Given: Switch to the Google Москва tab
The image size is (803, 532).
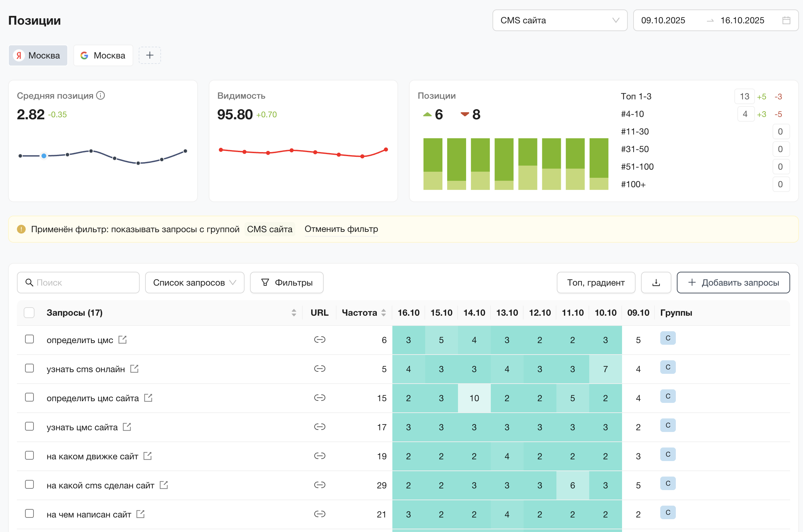Looking at the screenshot, I should tap(103, 55).
